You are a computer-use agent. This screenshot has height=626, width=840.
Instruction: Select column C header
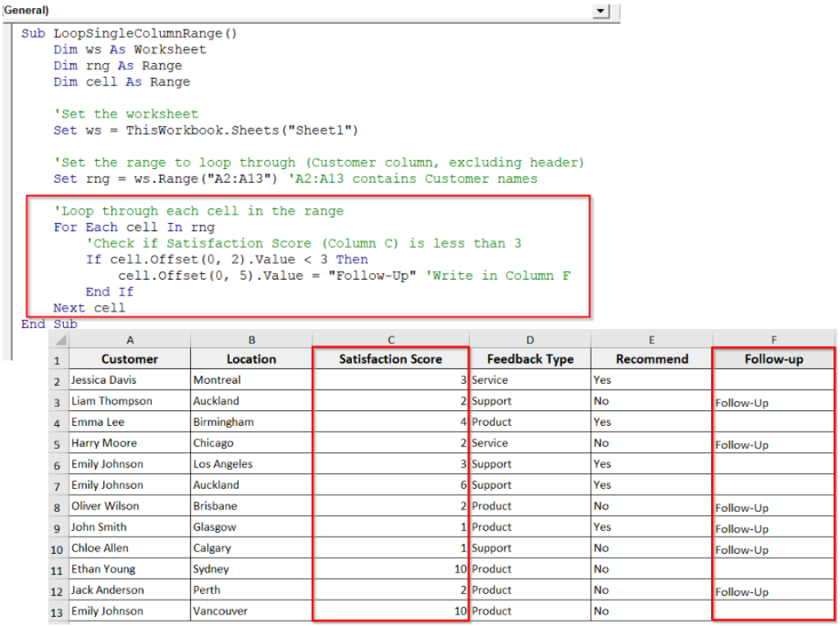[x=390, y=340]
